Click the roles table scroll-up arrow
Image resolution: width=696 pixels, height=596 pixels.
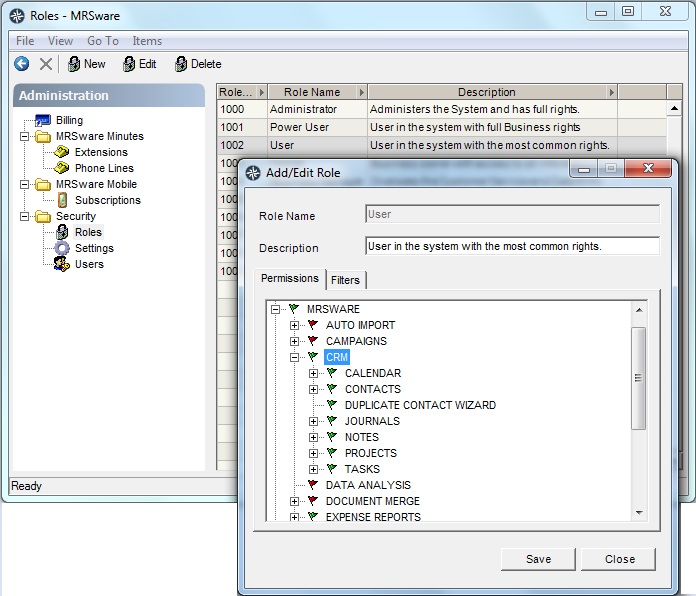[x=674, y=108]
